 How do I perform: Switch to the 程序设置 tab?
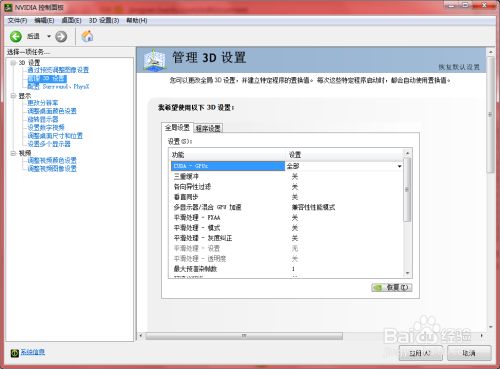click(208, 128)
